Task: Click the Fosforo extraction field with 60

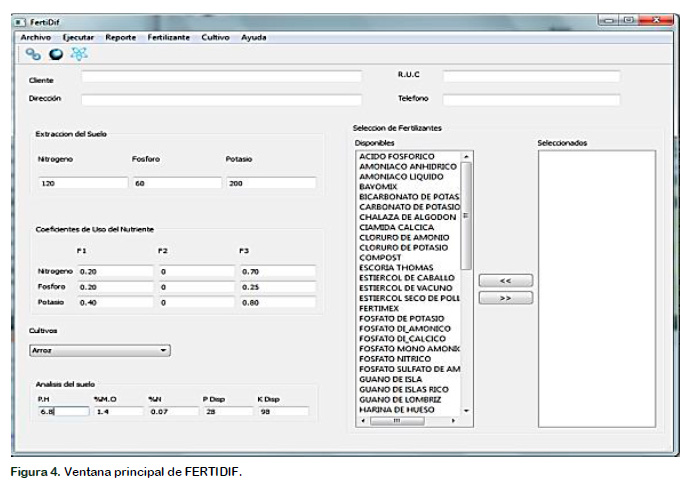Action: 177,183
